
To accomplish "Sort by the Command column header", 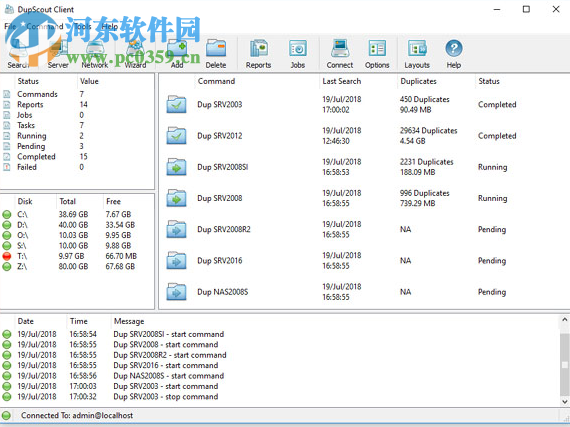I will [216, 81].
